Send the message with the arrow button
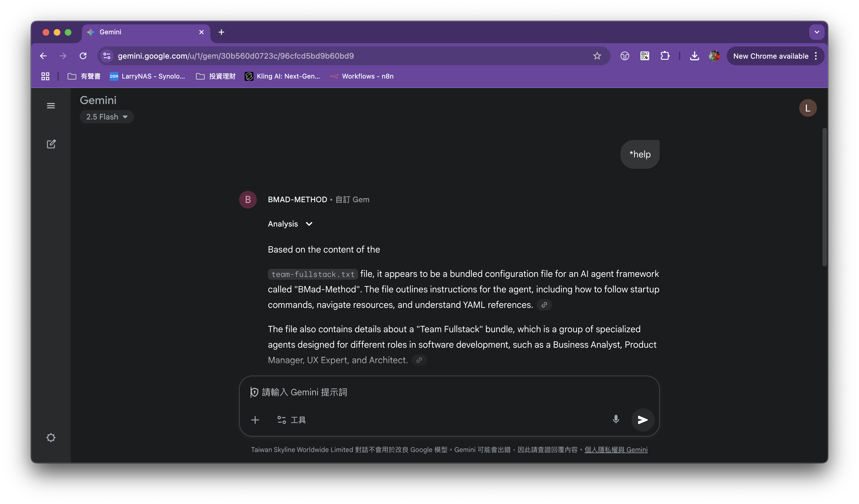The image size is (859, 504). tap(643, 419)
